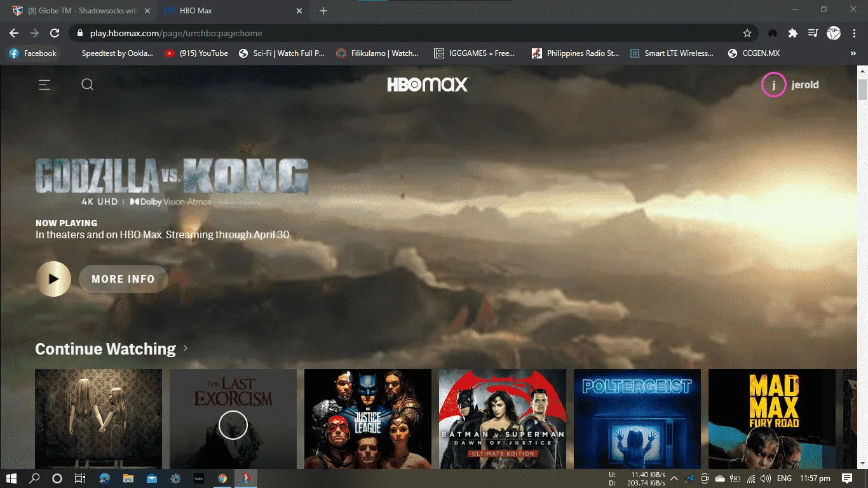Open the Facebook bookmark
868x488 pixels.
pyautogui.click(x=32, y=53)
